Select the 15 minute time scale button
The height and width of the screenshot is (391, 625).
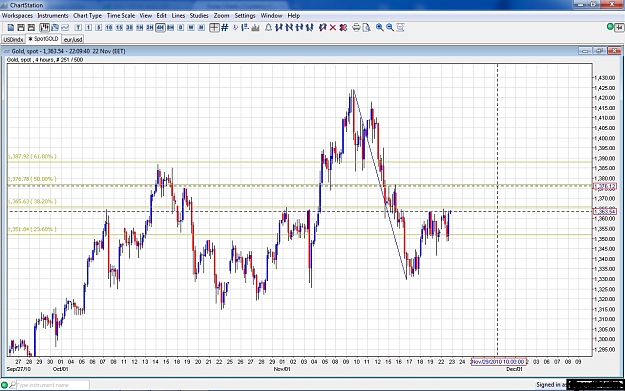[x=119, y=28]
